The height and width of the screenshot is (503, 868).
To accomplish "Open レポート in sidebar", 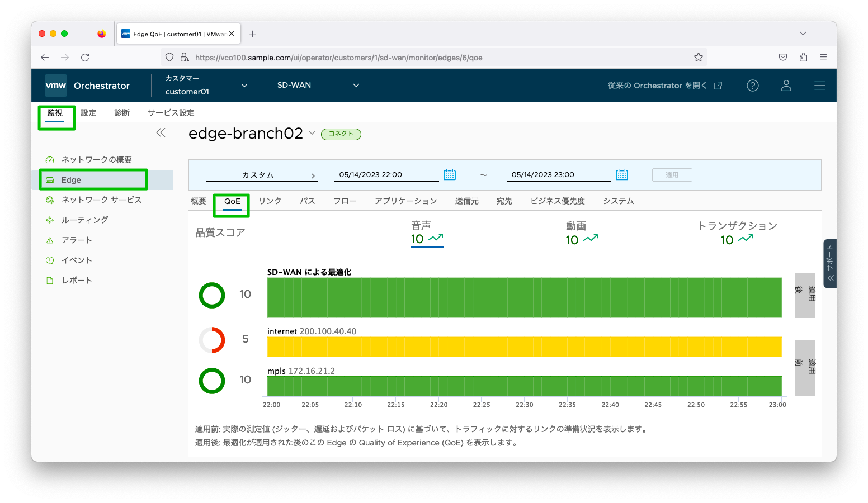I will tap(77, 281).
